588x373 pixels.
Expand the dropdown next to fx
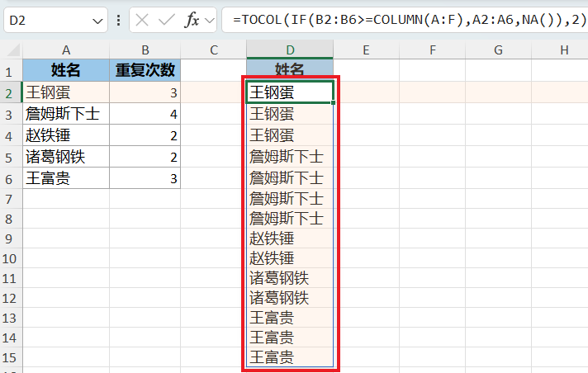(x=210, y=21)
